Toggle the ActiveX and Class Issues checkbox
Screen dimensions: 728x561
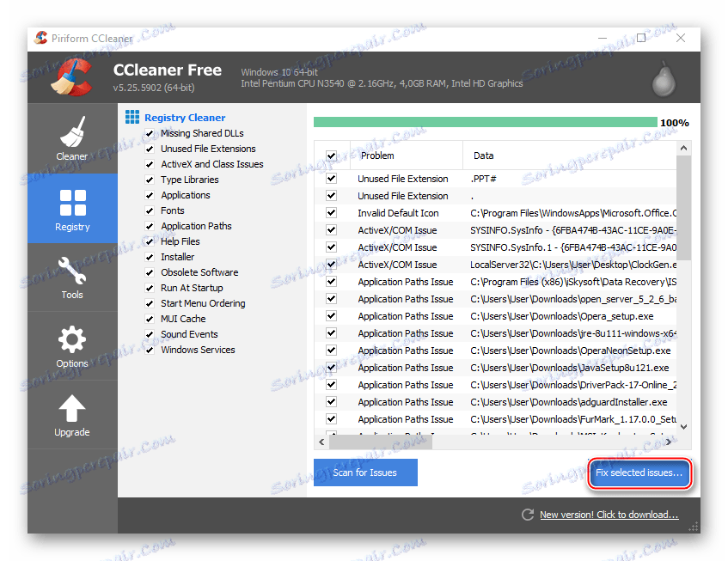(150, 164)
